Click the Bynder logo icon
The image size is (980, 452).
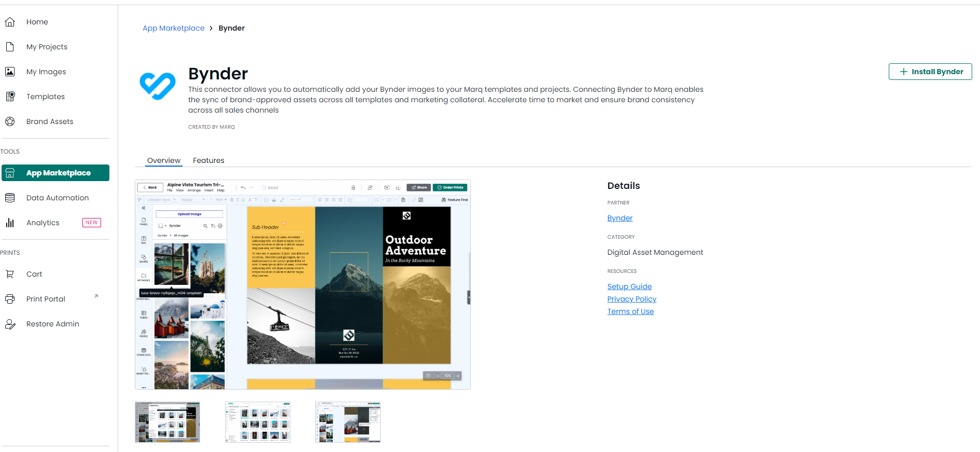(158, 86)
